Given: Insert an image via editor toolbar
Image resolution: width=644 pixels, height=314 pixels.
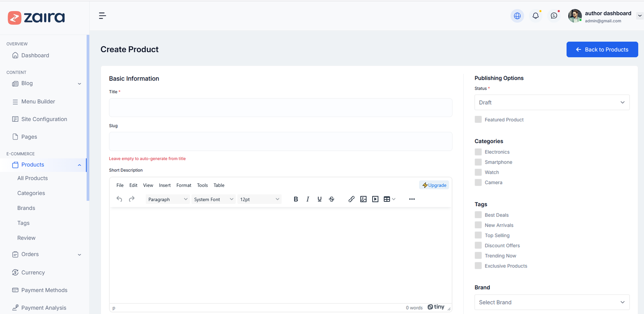Looking at the screenshot, I should pyautogui.click(x=363, y=199).
